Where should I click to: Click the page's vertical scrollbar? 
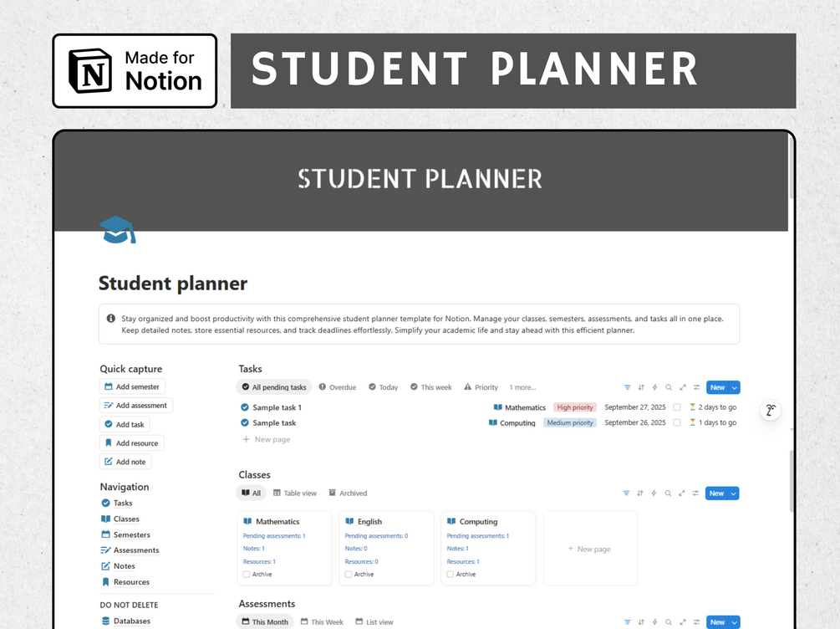click(x=792, y=481)
